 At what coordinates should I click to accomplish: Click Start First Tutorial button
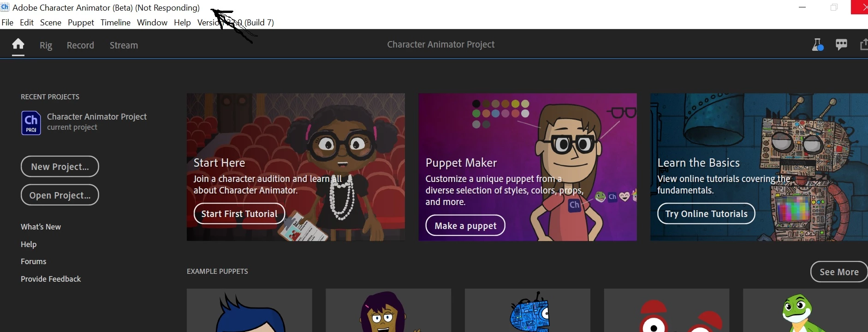click(x=239, y=214)
